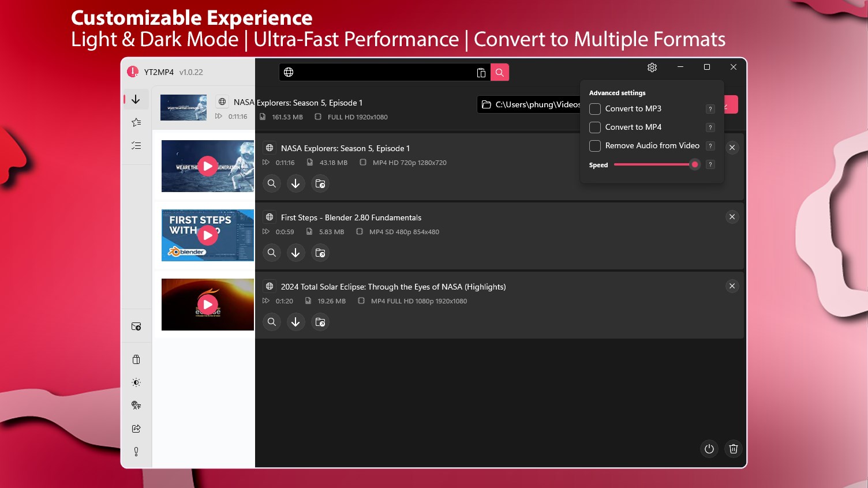Click the URL input field

coord(385,72)
